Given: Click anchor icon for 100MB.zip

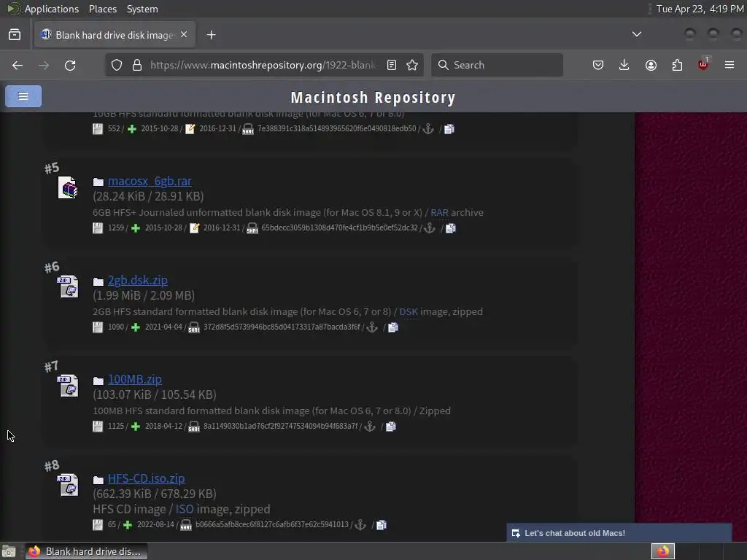Looking at the screenshot, I should pos(370,426).
